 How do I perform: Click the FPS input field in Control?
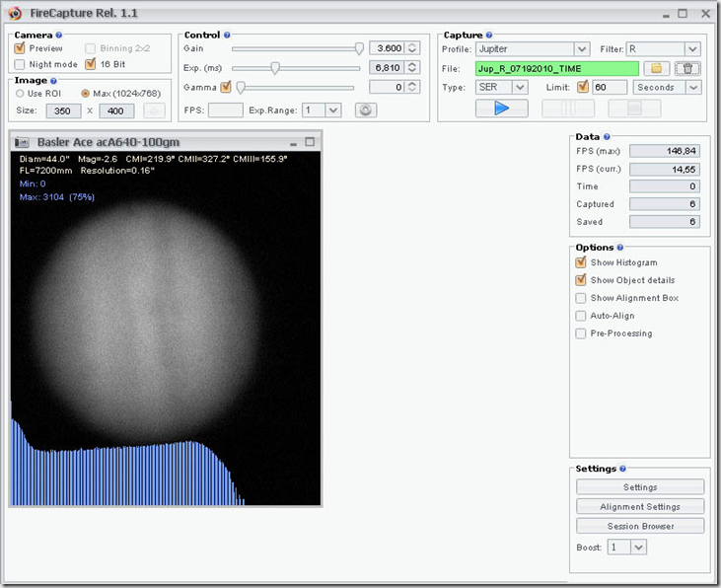pos(225,110)
